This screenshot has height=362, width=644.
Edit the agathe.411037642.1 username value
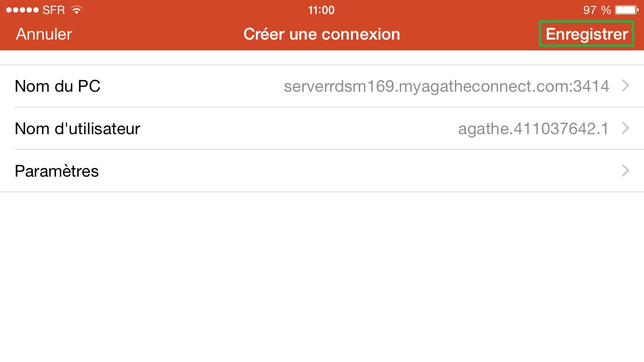(533, 129)
